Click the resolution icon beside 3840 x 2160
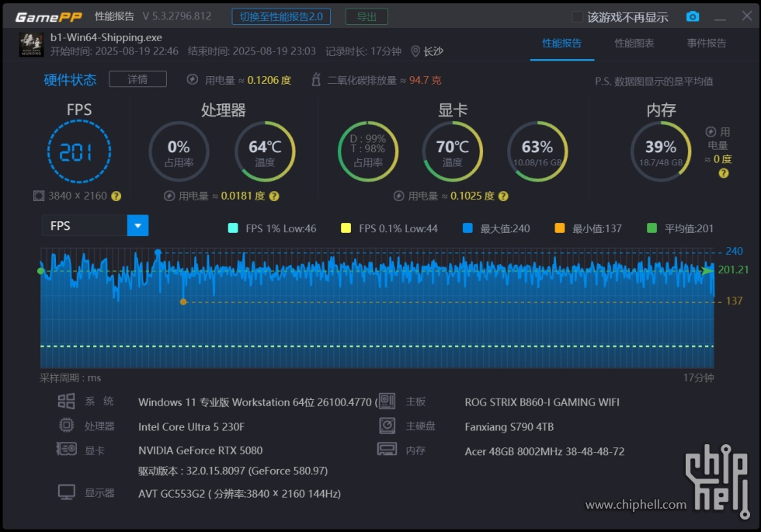 click(39, 196)
